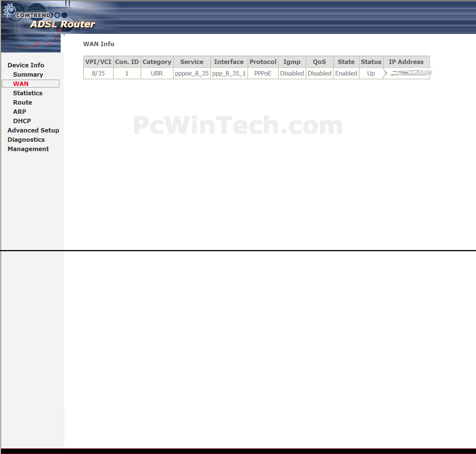
Task: Select the PPPoE protocol cell
Action: coord(263,73)
